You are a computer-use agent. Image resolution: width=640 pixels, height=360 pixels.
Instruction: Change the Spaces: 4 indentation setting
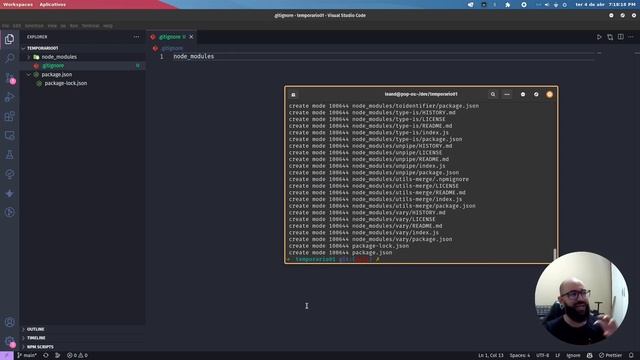tap(520, 356)
